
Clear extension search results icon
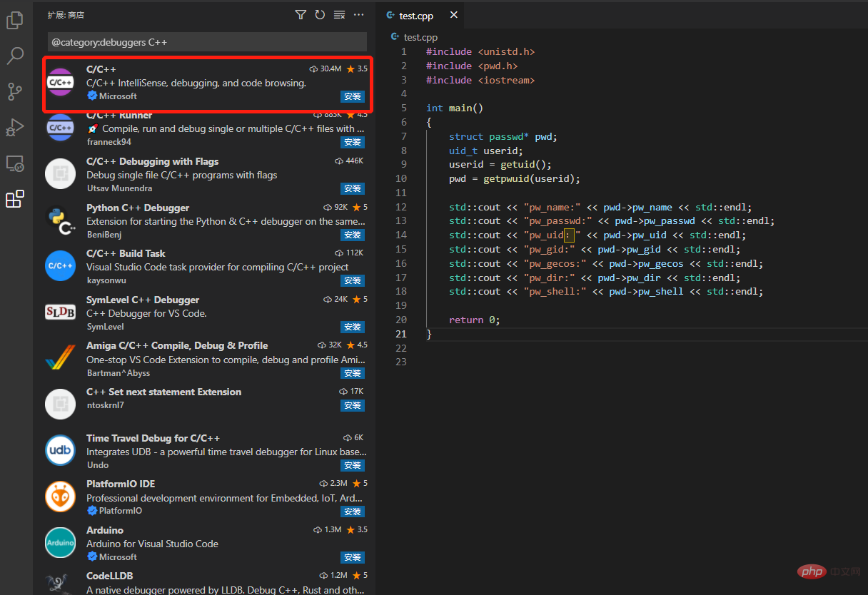click(x=340, y=15)
